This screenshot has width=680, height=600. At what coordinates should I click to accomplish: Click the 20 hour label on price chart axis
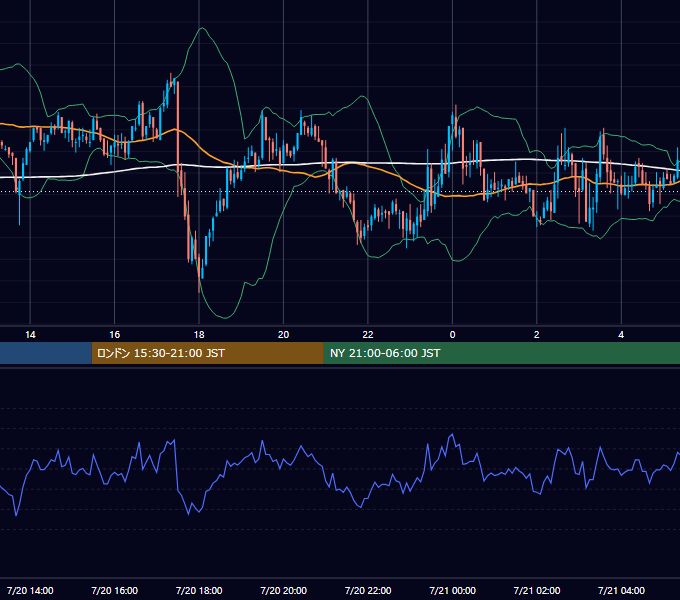point(283,335)
